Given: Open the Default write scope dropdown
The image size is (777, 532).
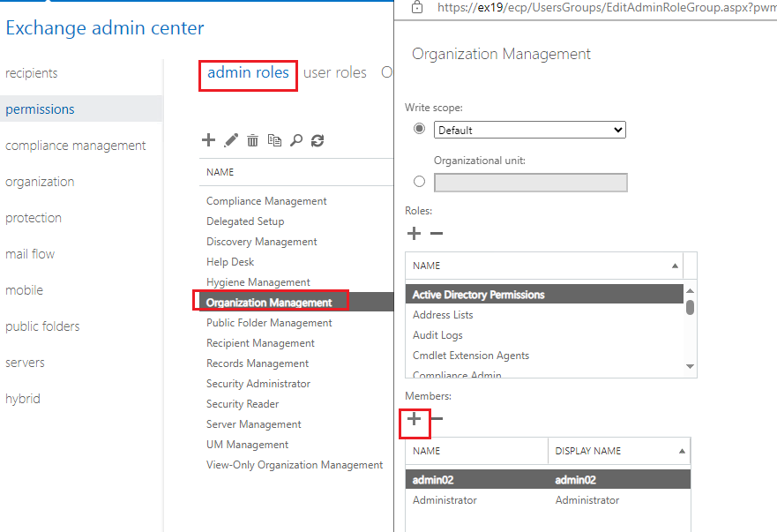Looking at the screenshot, I should click(529, 129).
